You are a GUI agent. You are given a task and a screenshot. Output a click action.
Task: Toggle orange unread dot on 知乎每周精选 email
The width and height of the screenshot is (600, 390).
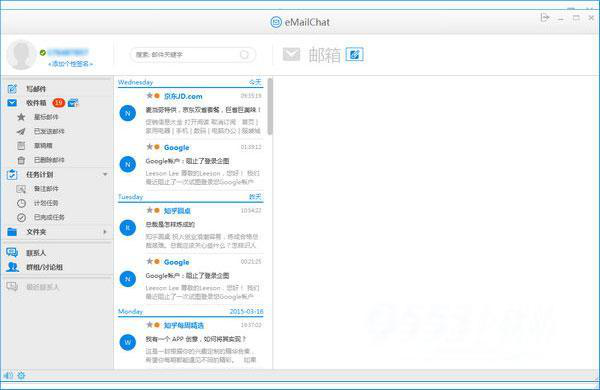click(x=157, y=325)
